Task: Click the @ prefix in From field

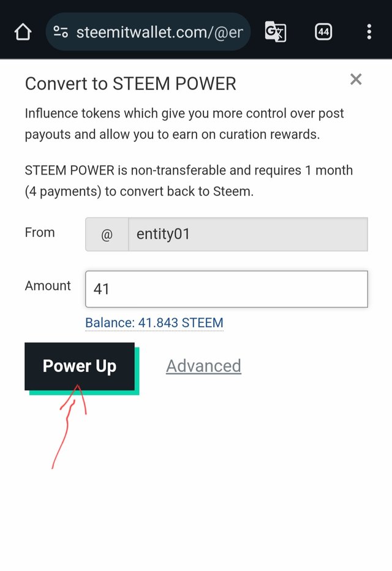Action: [107, 234]
